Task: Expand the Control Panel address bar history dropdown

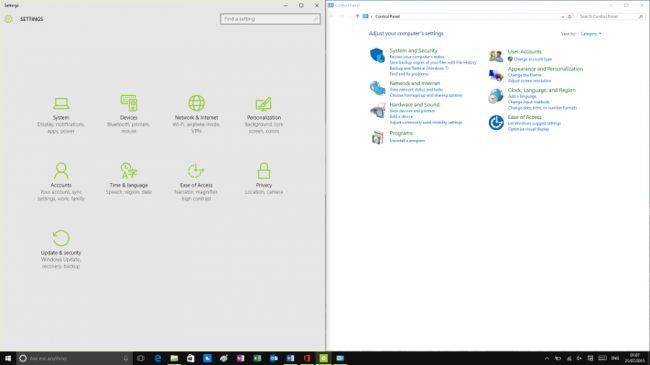Action: pos(563,17)
